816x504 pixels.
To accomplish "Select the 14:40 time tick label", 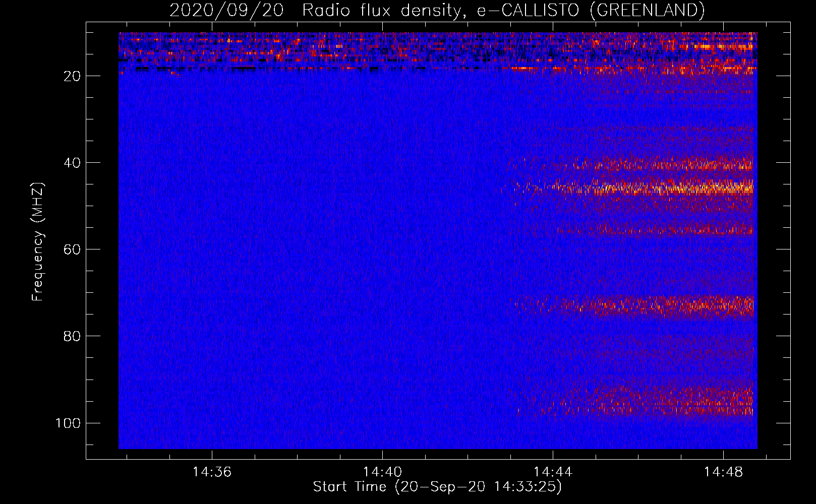I will (382, 472).
